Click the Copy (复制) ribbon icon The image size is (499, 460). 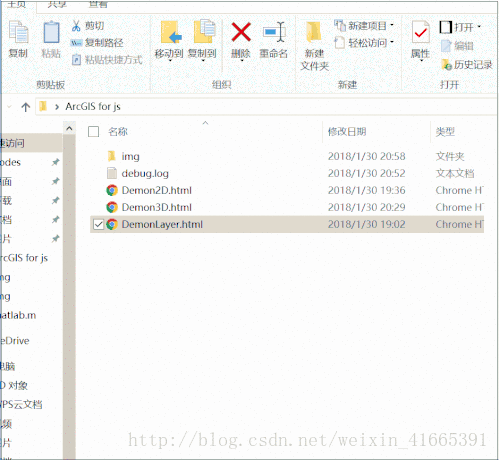(18, 33)
